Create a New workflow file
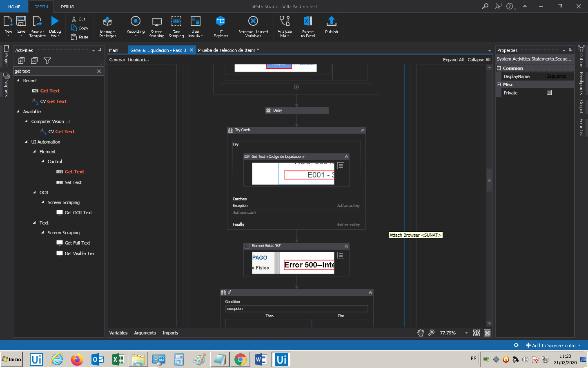588x368 pixels. tap(8, 26)
